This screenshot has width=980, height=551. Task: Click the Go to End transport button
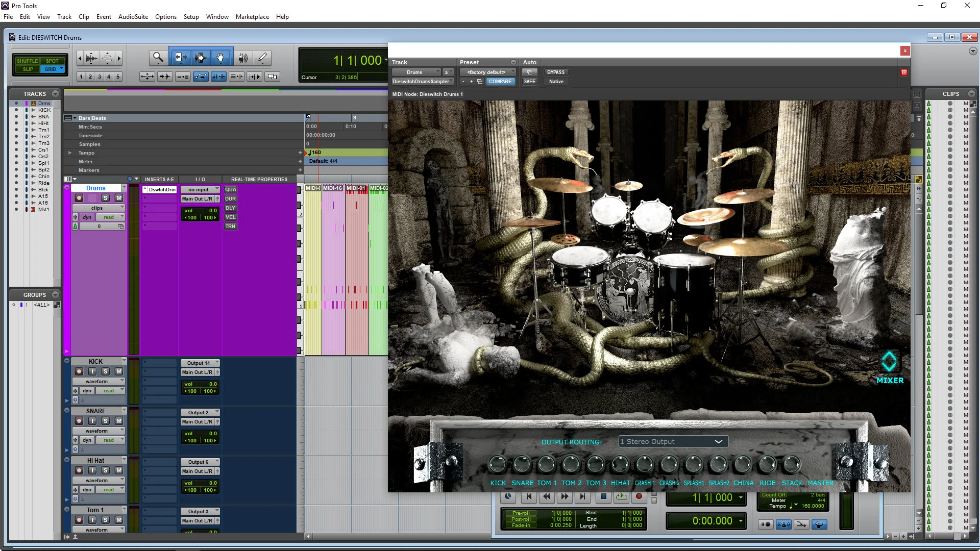tap(582, 496)
